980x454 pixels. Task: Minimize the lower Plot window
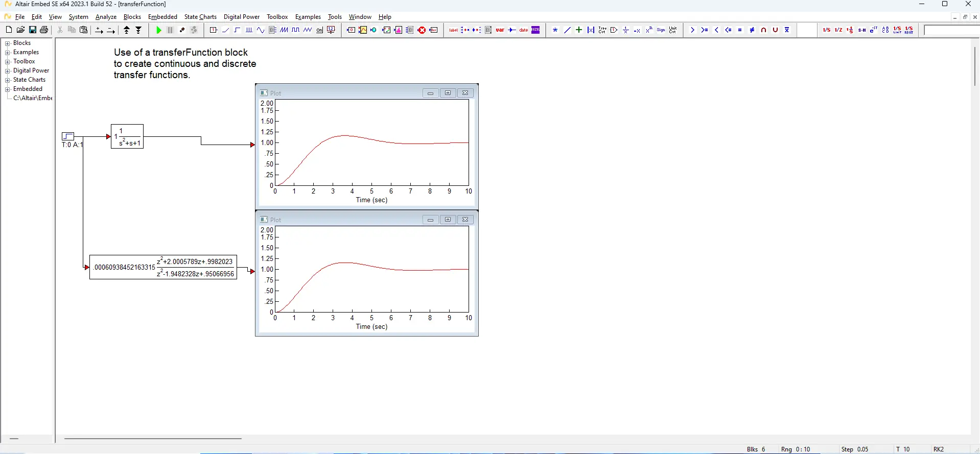(430, 220)
